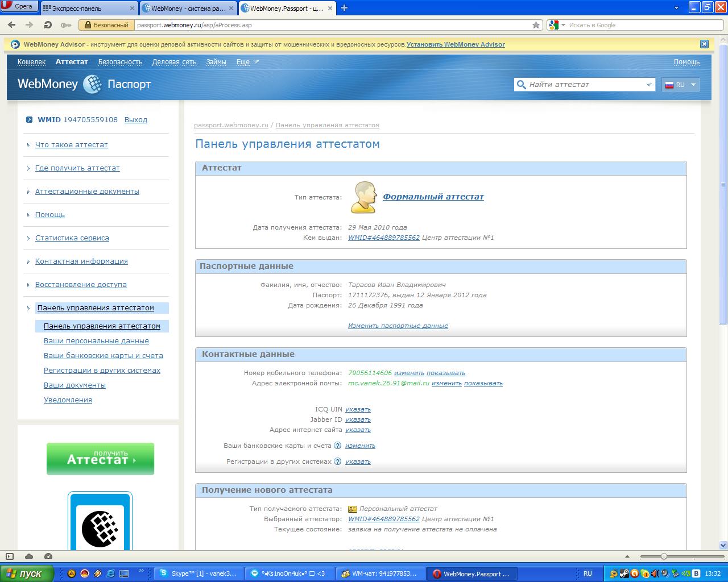Open the RU language dropdown in header
This screenshot has height=582, width=728.
680,85
